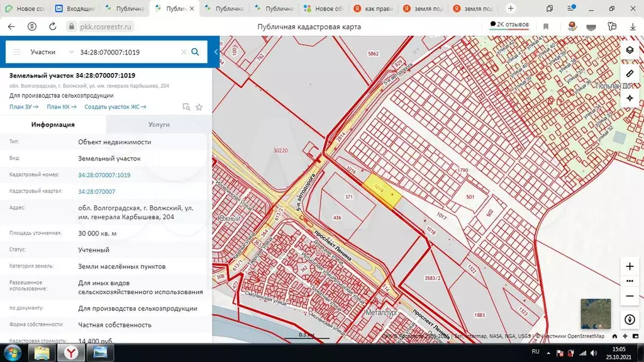The image size is (644, 362).
Task: Click the home icon in map footer
Action: tap(614, 336)
